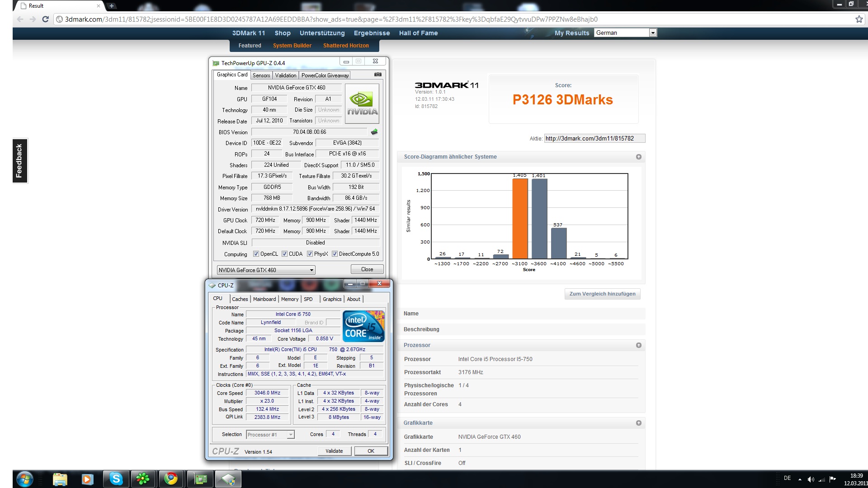The image size is (868, 488).
Task: Click the BIOS save chip icon in GPU-Z
Action: click(x=374, y=132)
